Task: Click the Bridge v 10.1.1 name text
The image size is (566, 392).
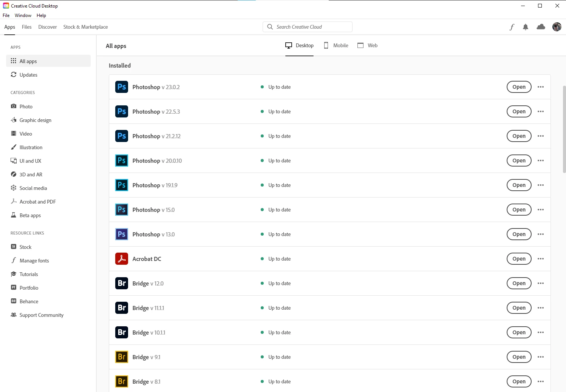Action: [x=149, y=333]
